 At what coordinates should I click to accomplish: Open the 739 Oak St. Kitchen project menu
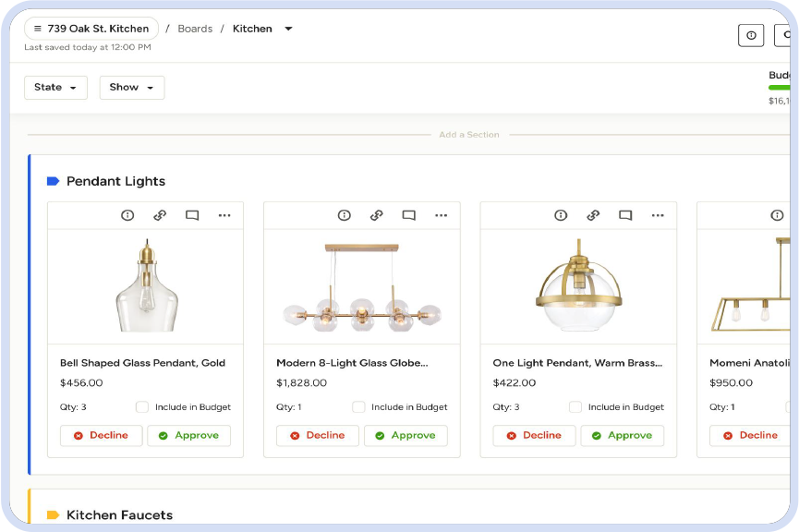[x=91, y=29]
